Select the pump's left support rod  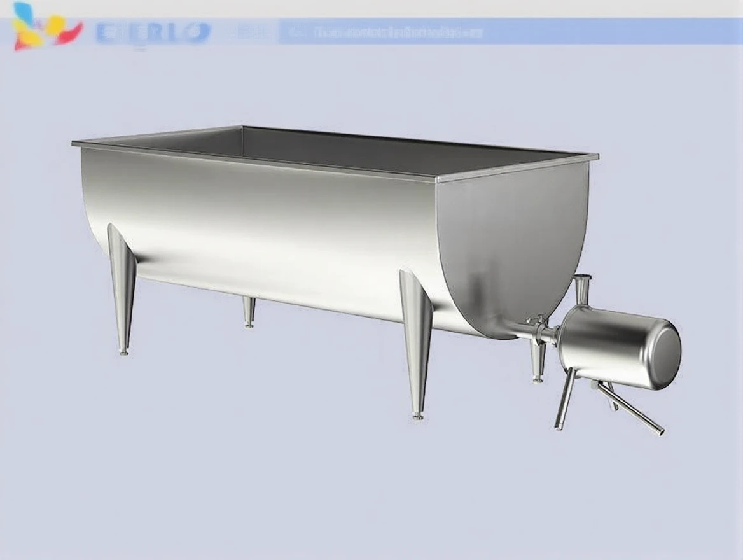[x=565, y=400]
